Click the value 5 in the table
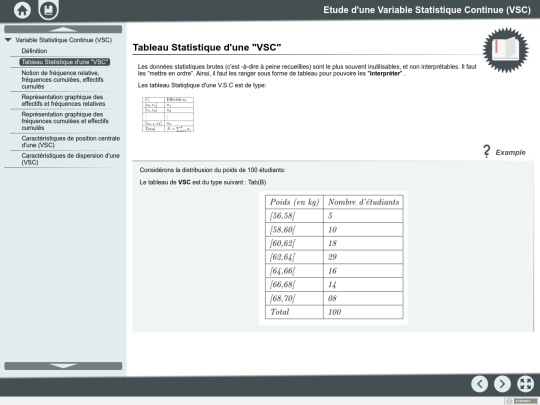The height and width of the screenshot is (405, 540). [330, 216]
